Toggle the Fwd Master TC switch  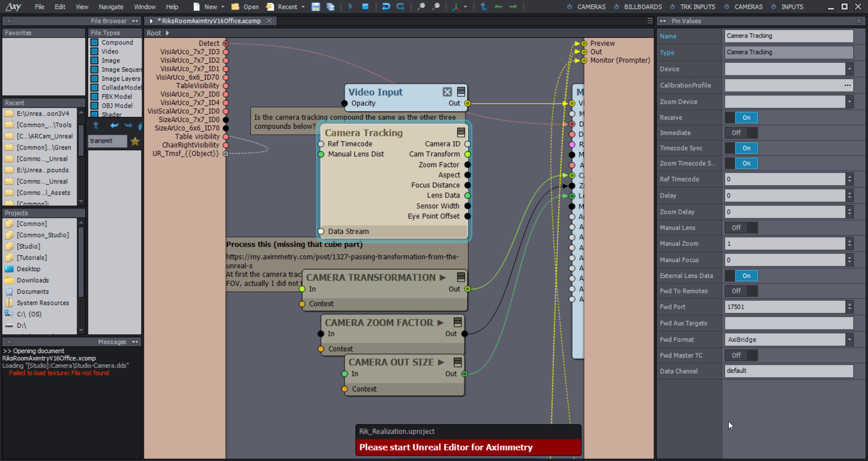(x=741, y=355)
